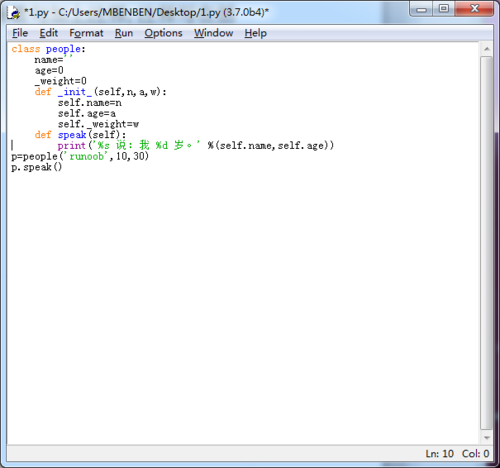Image resolution: width=500 pixels, height=468 pixels.
Task: Click the scrollbar up arrow
Action: (x=487, y=49)
